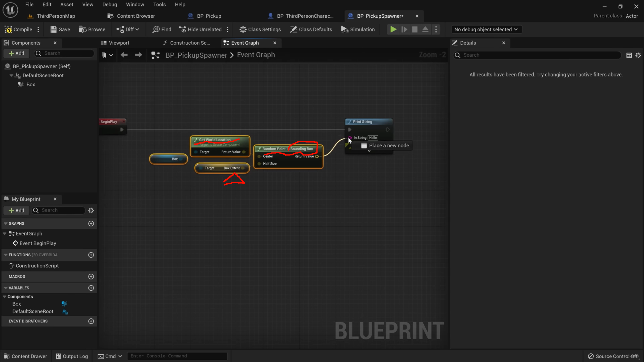The width and height of the screenshot is (644, 362).
Task: Collapse the DefaultSceneRoot tree node
Action: (x=11, y=75)
